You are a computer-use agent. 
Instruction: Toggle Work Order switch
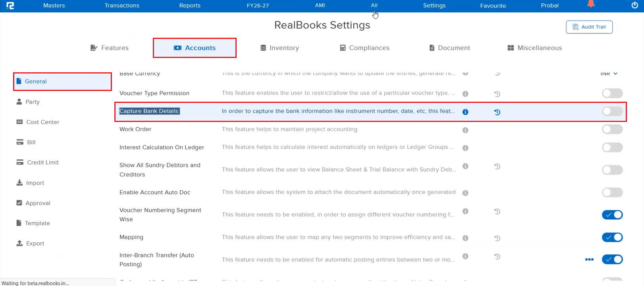click(x=612, y=129)
